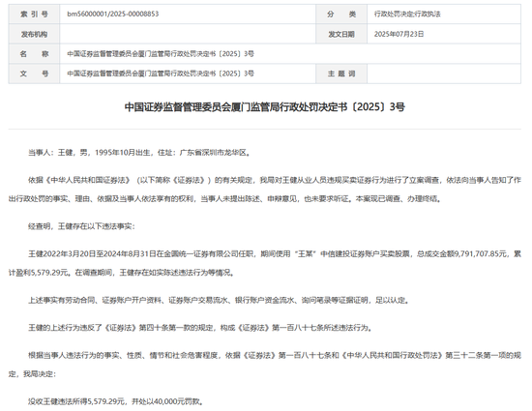Click the 分类 label cell
Image resolution: width=532 pixels, height=411 pixels.
[341, 14]
